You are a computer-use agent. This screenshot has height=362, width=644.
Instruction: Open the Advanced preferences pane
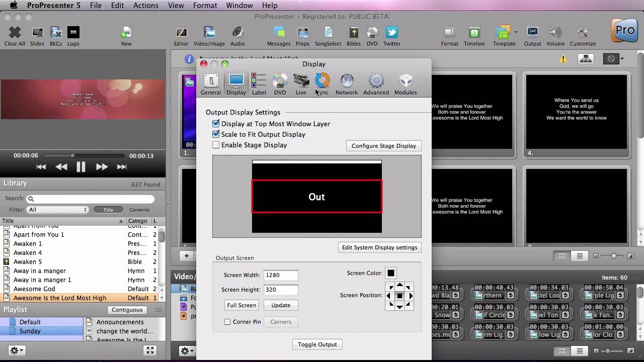point(376,84)
